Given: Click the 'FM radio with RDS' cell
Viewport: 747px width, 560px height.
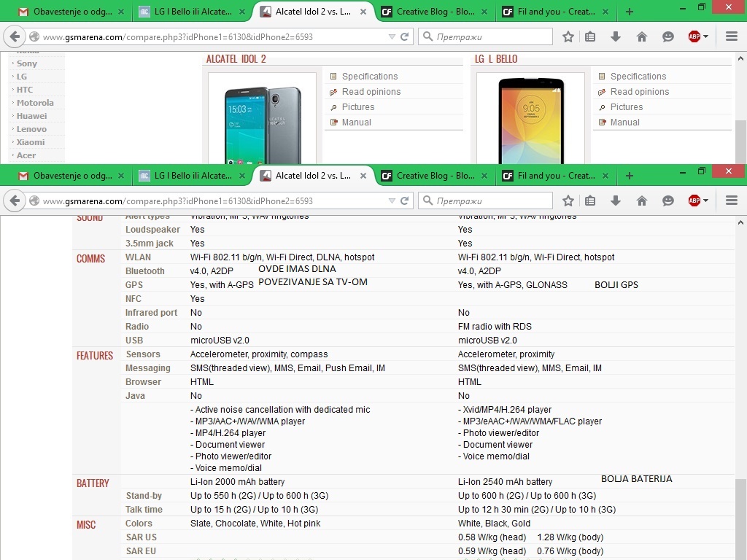Looking at the screenshot, I should coord(495,326).
